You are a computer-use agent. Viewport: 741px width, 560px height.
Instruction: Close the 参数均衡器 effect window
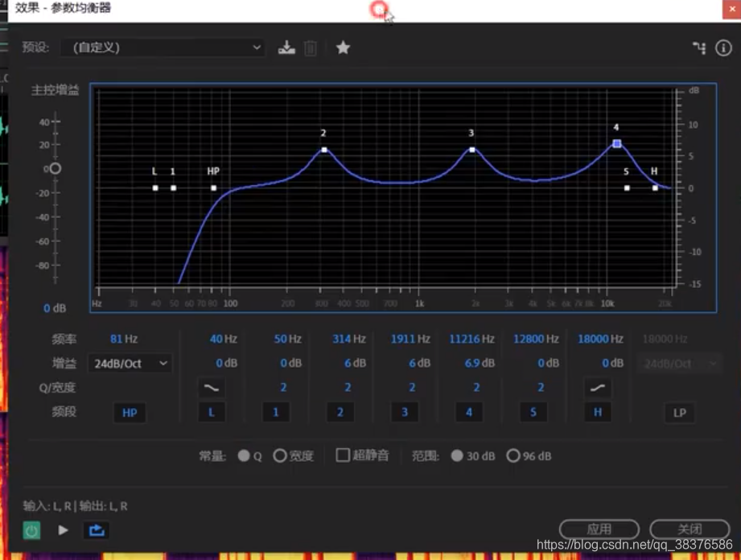coord(731,10)
